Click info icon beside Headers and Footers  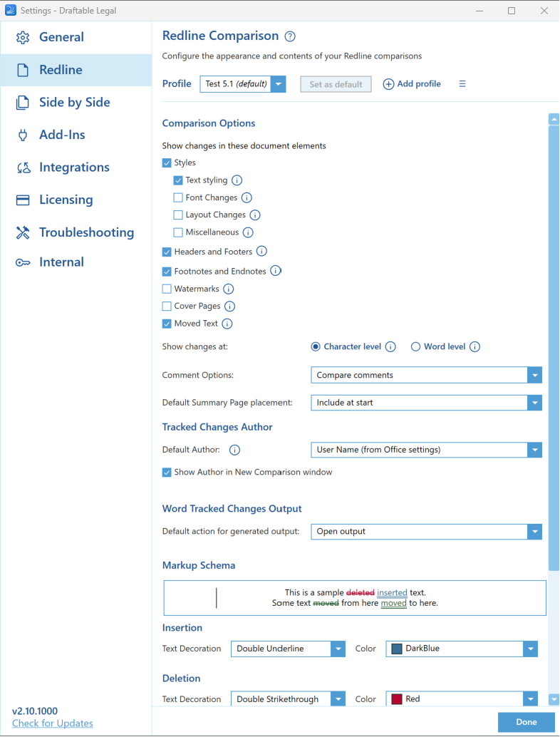(x=261, y=252)
